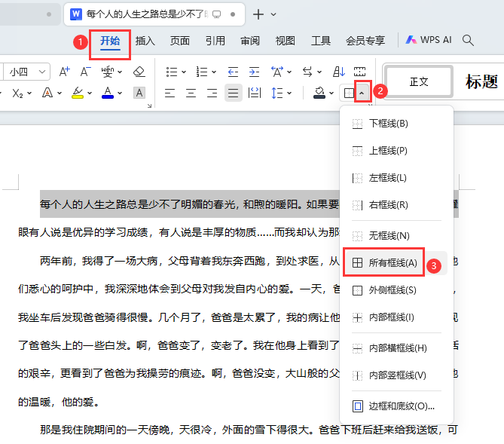Select 外侧框线(S) from the menu
Screen dimensions: 504x444
click(x=396, y=290)
